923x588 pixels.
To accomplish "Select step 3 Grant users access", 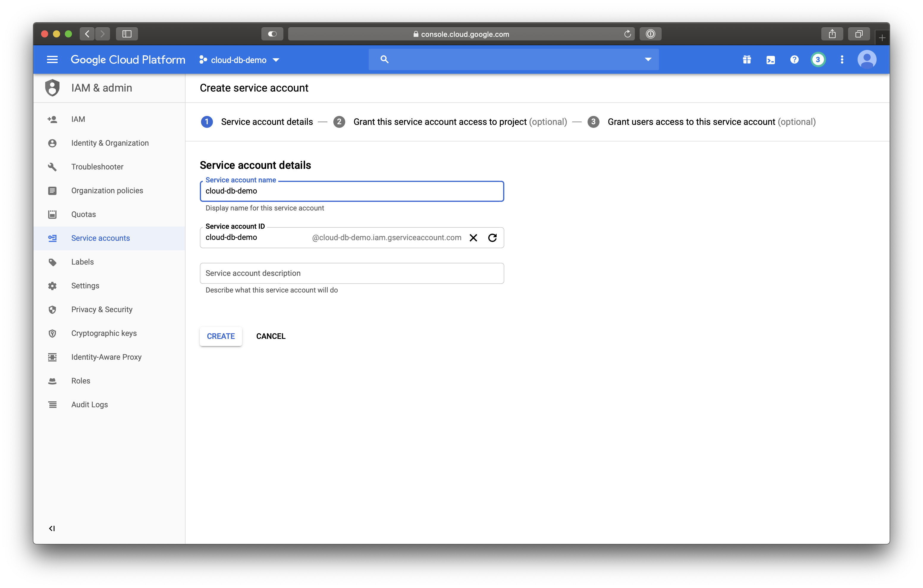I will click(701, 122).
